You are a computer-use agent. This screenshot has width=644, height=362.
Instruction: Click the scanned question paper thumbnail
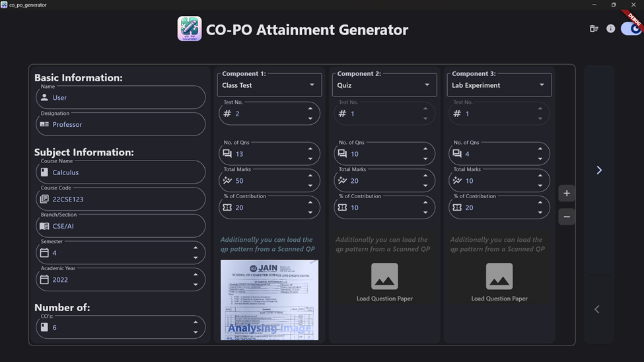tap(269, 300)
